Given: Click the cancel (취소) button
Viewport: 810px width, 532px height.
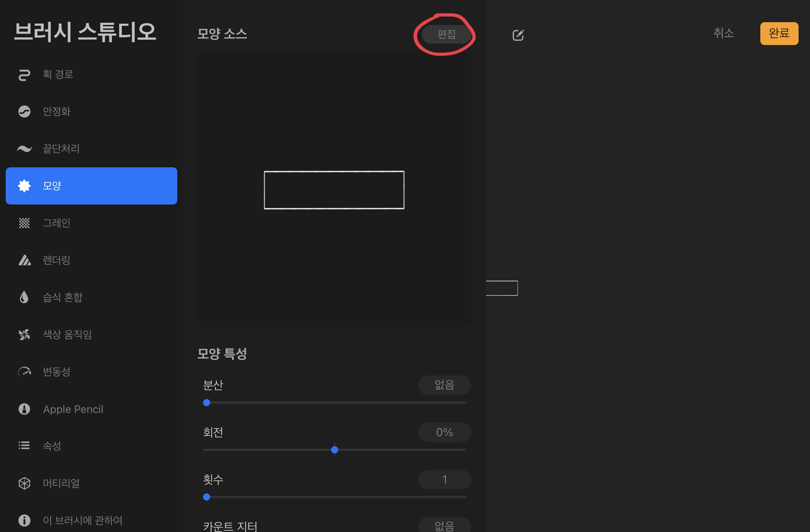Looking at the screenshot, I should pos(723,33).
